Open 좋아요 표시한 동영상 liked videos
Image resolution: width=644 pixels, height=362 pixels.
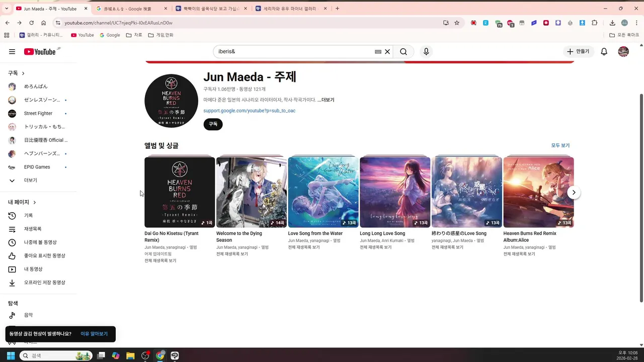(x=38, y=256)
